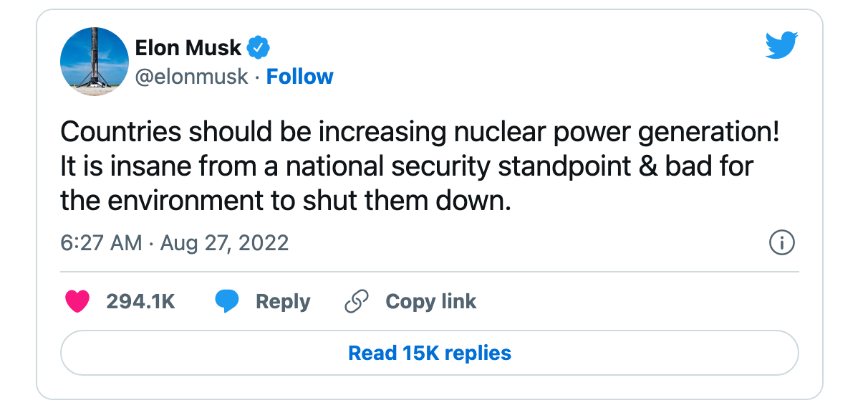Follow the @elonmusk account
The width and height of the screenshot is (868, 413).
point(299,77)
